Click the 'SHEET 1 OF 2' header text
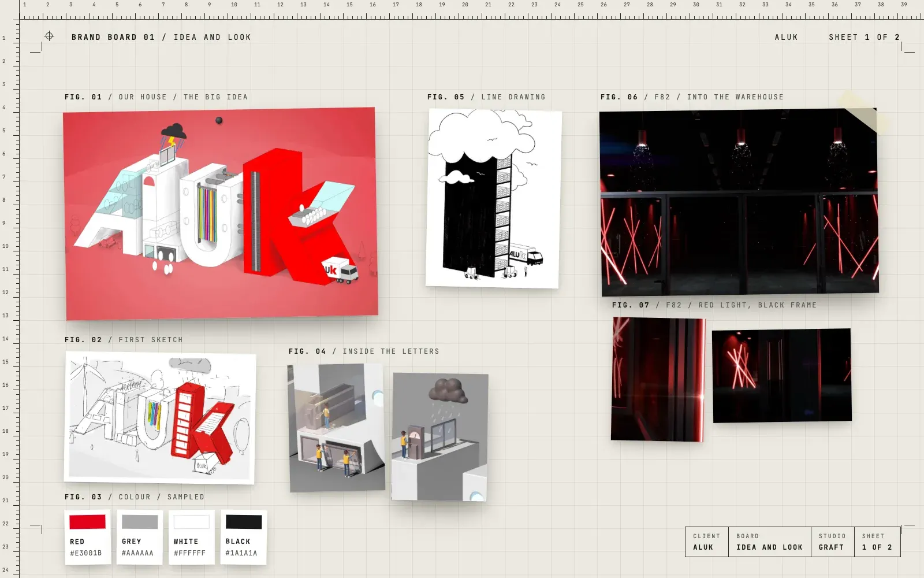The height and width of the screenshot is (578, 924). pyautogui.click(x=864, y=37)
